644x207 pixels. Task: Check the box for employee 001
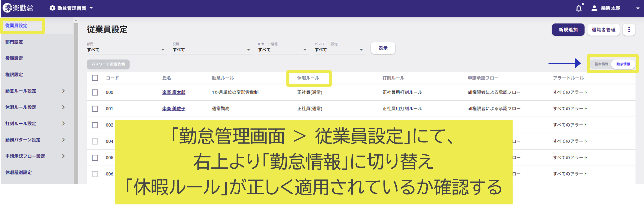click(95, 109)
